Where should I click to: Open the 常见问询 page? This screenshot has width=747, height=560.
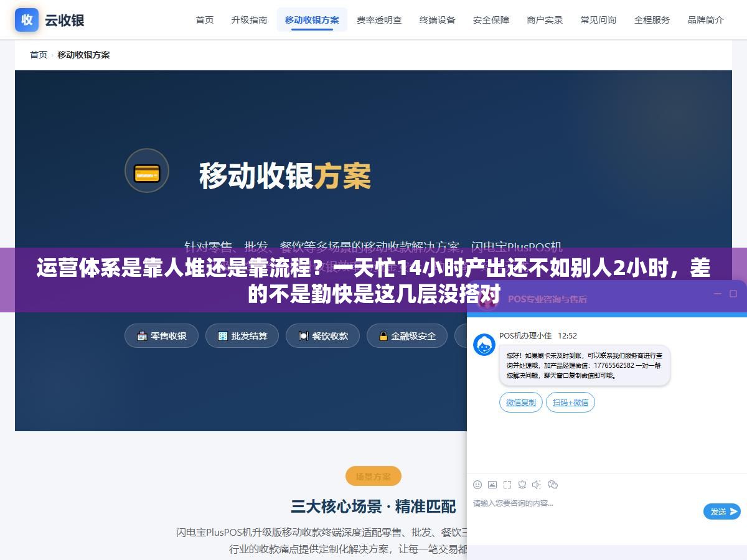coord(598,20)
